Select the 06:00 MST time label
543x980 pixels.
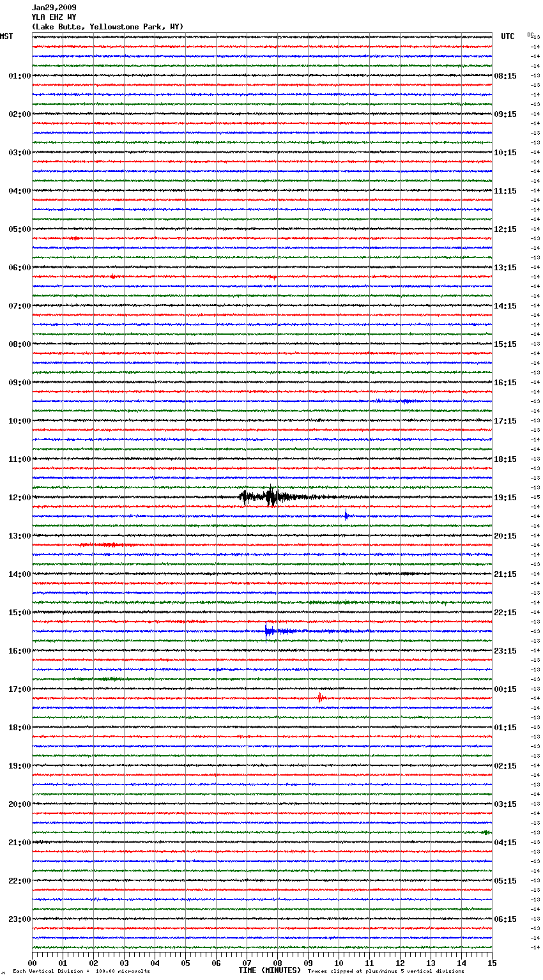point(19,268)
